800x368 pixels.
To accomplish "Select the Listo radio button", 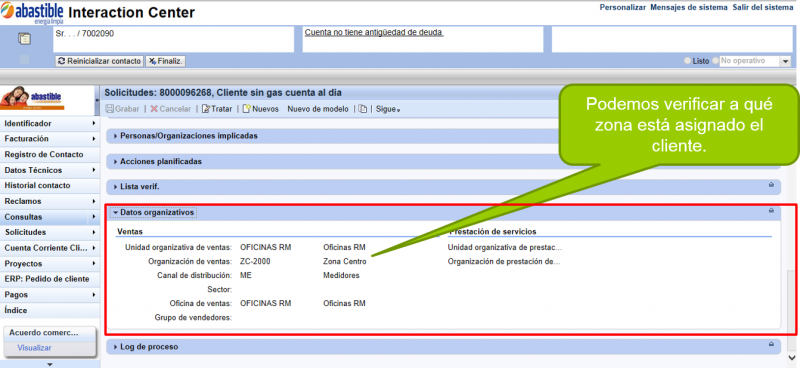I will [x=687, y=61].
